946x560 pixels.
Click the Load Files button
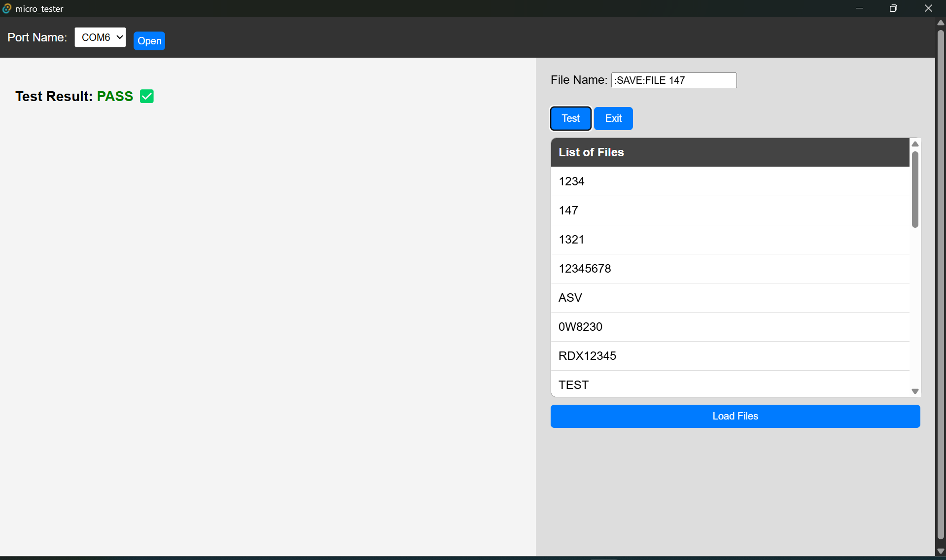(x=735, y=416)
